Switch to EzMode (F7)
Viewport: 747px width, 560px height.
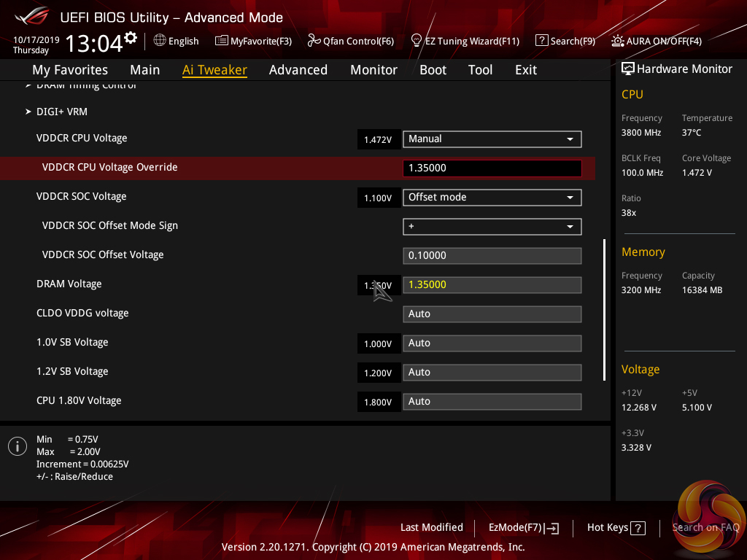[x=523, y=527]
